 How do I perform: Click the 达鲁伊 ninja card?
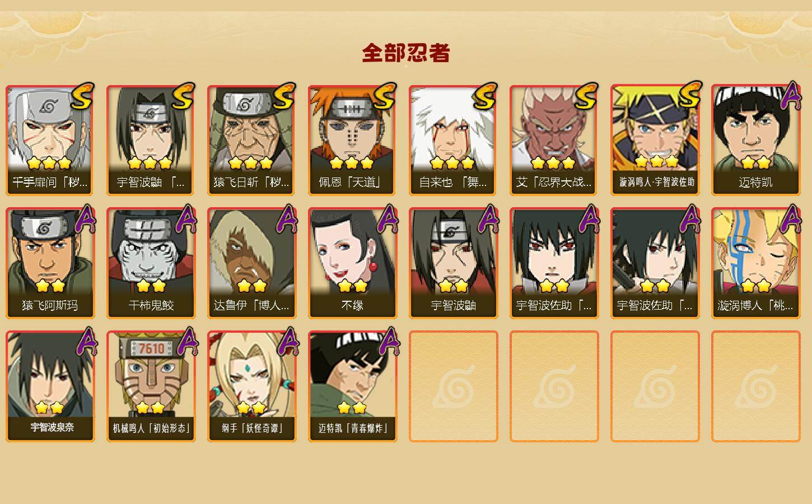(x=251, y=263)
